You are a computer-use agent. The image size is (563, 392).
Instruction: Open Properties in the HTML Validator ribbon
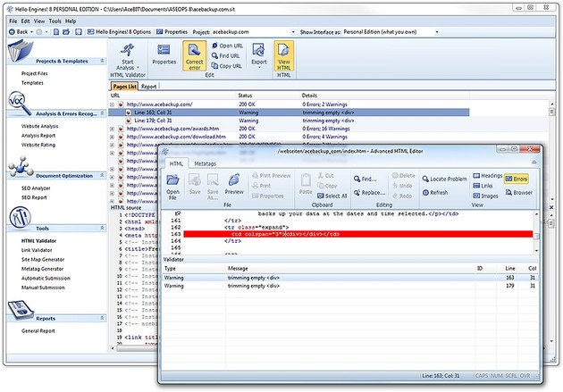[164, 54]
